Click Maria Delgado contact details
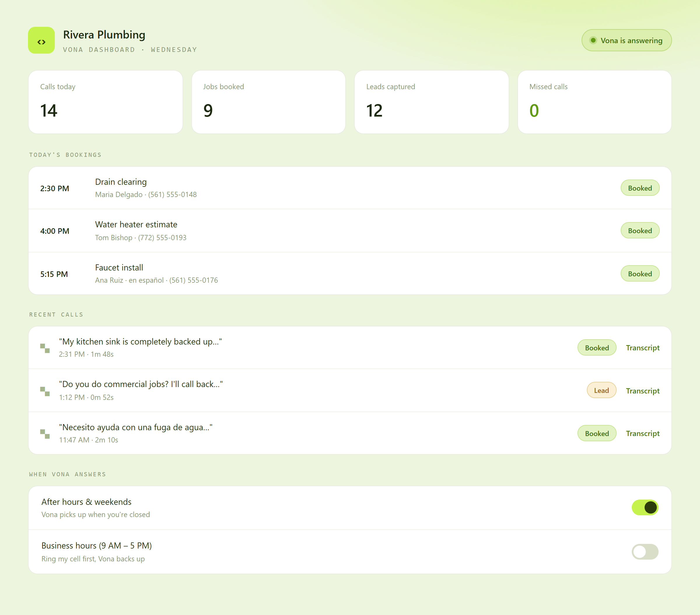The width and height of the screenshot is (700, 615). 146,194
